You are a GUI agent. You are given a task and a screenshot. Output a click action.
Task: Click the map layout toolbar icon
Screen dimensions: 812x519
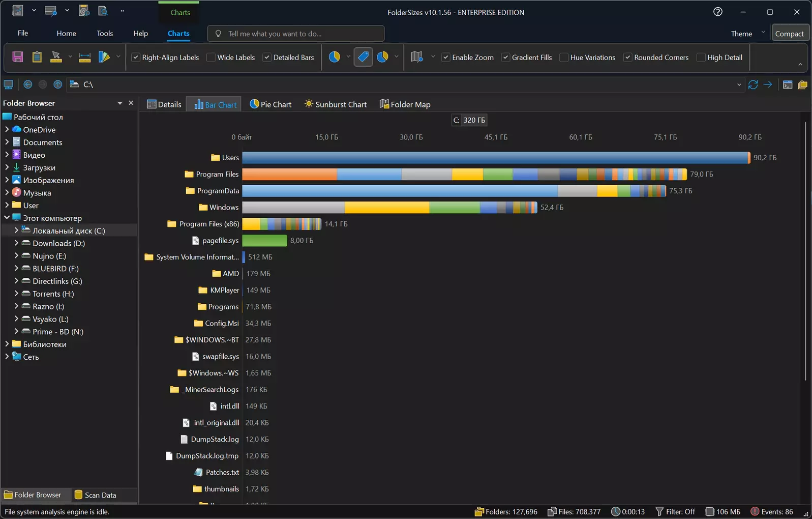point(416,57)
